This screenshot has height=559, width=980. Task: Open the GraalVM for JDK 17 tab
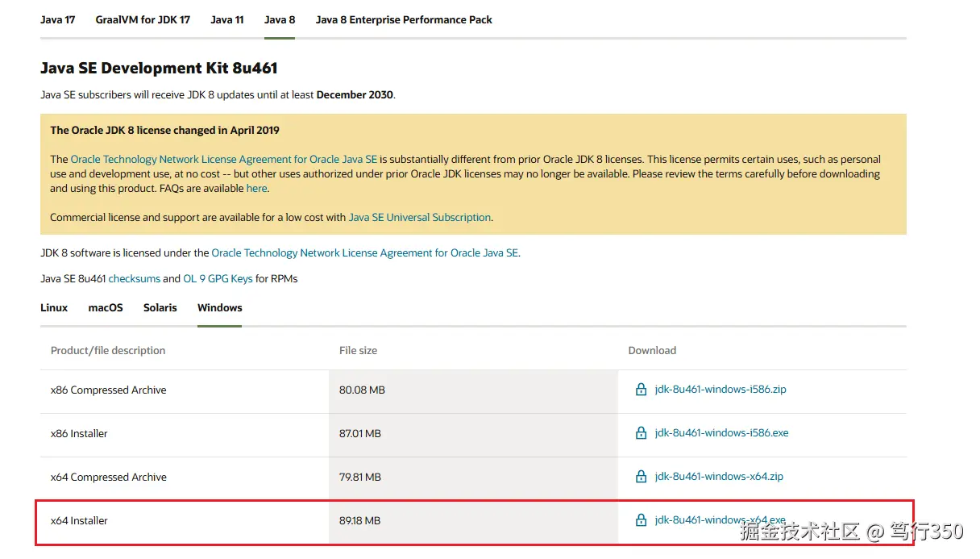pos(143,19)
